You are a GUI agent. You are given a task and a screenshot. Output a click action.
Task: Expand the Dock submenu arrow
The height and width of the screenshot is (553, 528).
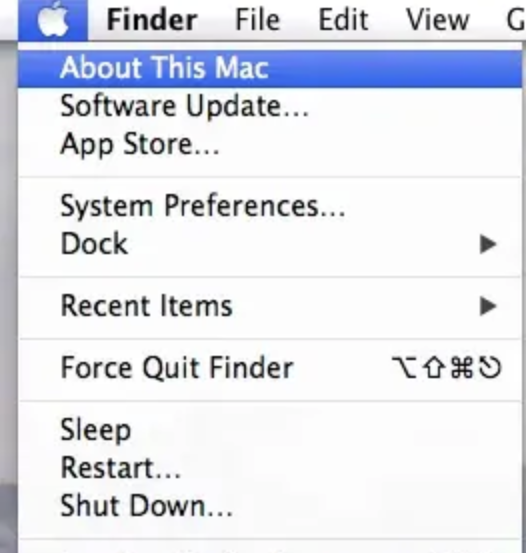pos(488,244)
